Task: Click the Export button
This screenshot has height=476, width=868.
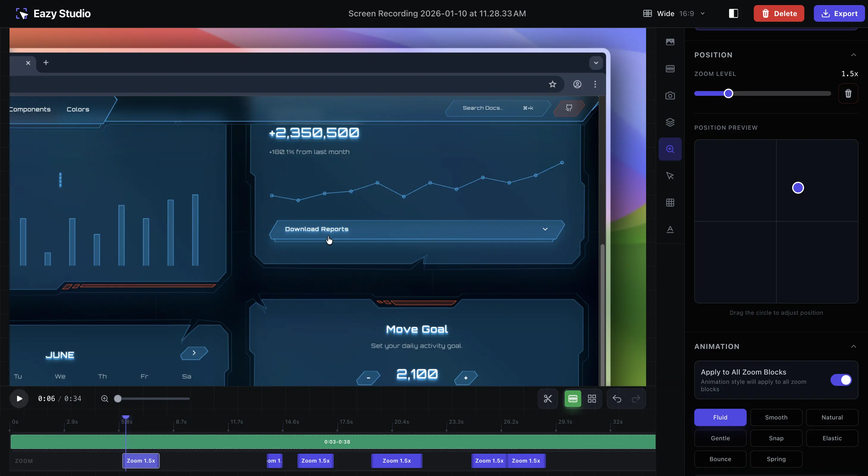Action: tap(839, 13)
